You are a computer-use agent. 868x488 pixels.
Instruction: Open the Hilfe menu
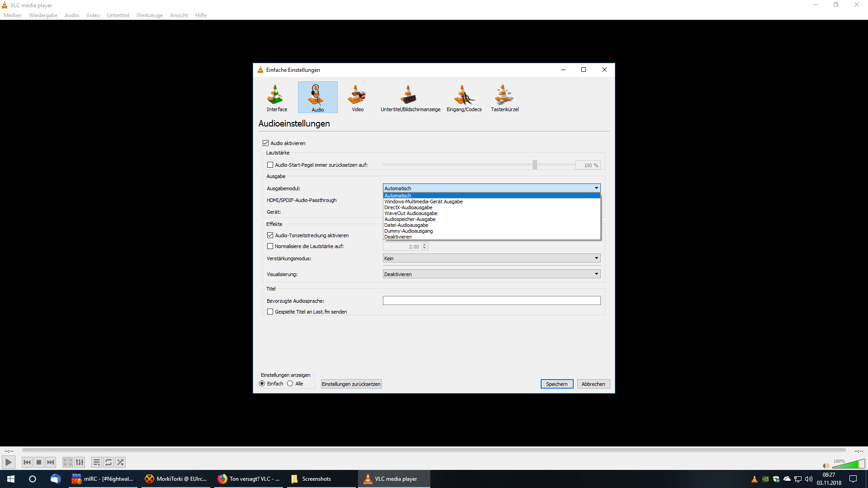click(x=201, y=15)
